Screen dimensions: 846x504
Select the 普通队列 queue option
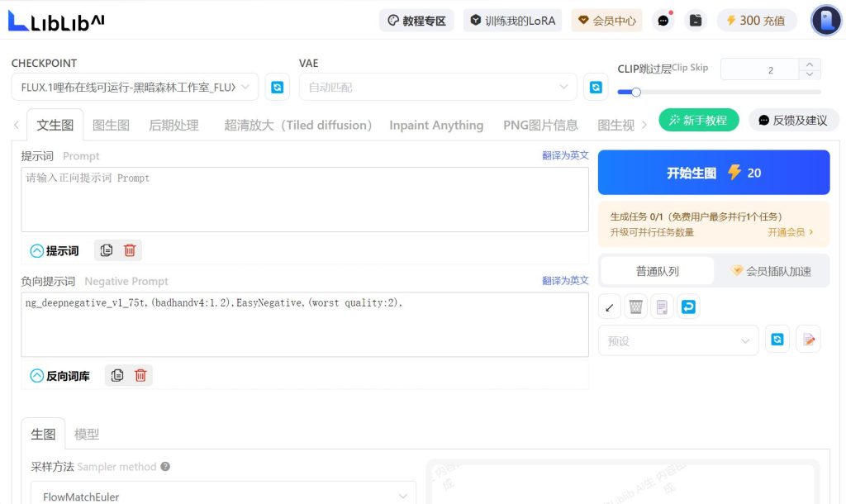click(x=657, y=271)
